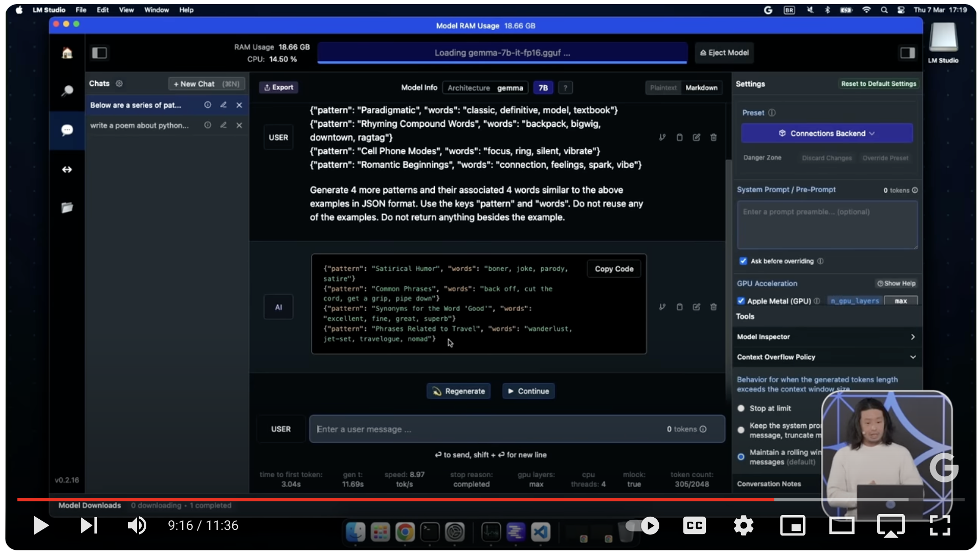This screenshot has width=980, height=556.
Task: Switch to Plaintext display tab
Action: click(x=663, y=88)
